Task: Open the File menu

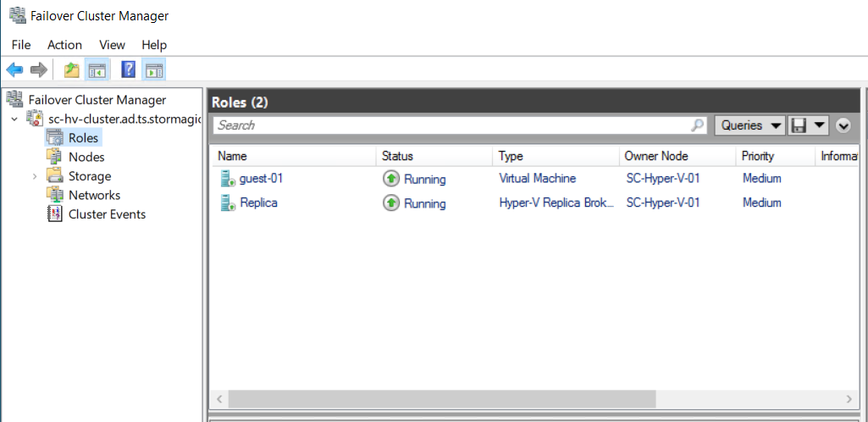Action: click(21, 45)
